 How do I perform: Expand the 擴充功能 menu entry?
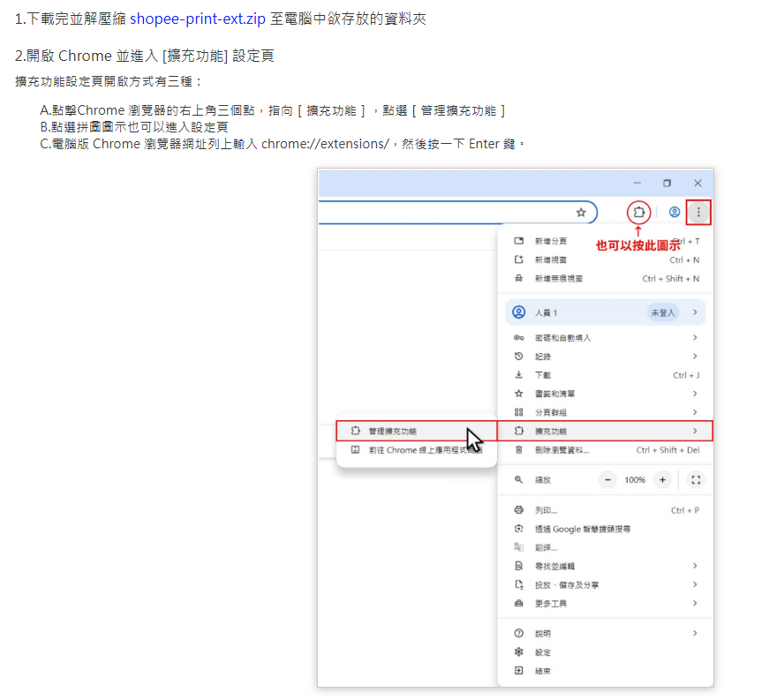[x=605, y=431]
